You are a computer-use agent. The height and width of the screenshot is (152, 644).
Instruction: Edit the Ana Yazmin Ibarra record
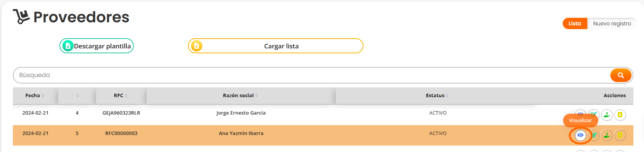click(x=594, y=135)
